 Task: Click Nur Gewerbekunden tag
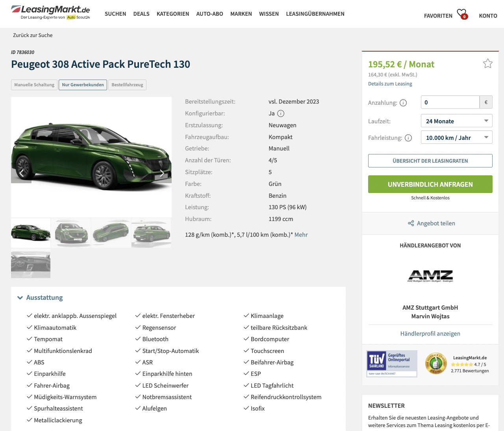[83, 85]
